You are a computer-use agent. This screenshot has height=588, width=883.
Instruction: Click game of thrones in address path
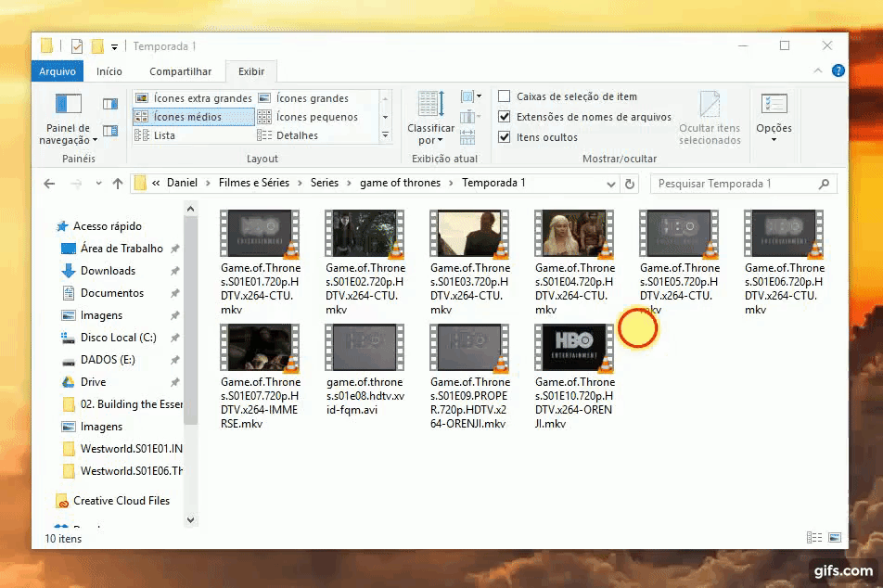[x=400, y=183]
